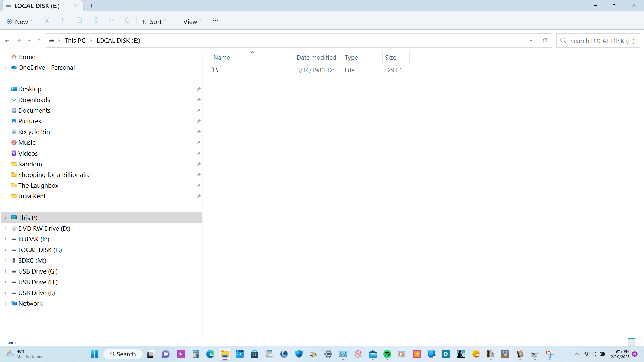Screen dimensions: 644x362
Task: Sort files by the Date modified column header
Action: click(x=316, y=57)
